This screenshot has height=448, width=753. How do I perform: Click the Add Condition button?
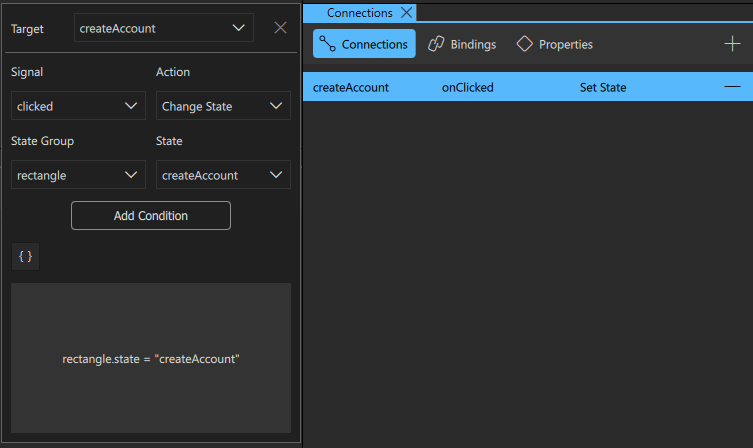[x=151, y=216]
